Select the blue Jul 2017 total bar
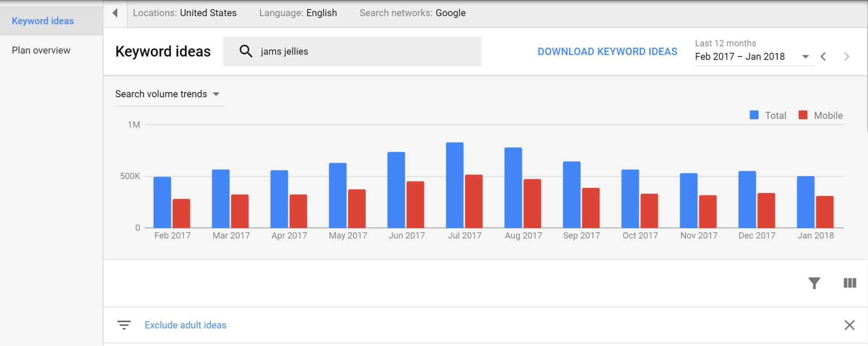This screenshot has height=346, width=868. point(454,185)
